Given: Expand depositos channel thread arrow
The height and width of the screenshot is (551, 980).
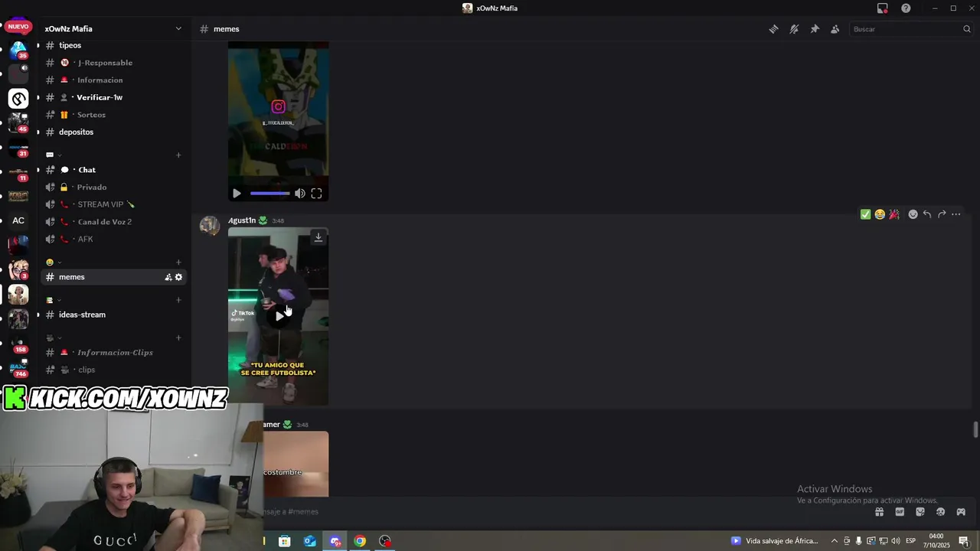Looking at the screenshot, I should (x=38, y=132).
